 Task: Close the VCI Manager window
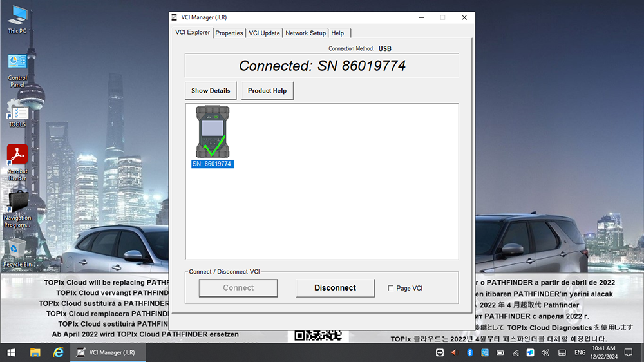[x=464, y=17]
